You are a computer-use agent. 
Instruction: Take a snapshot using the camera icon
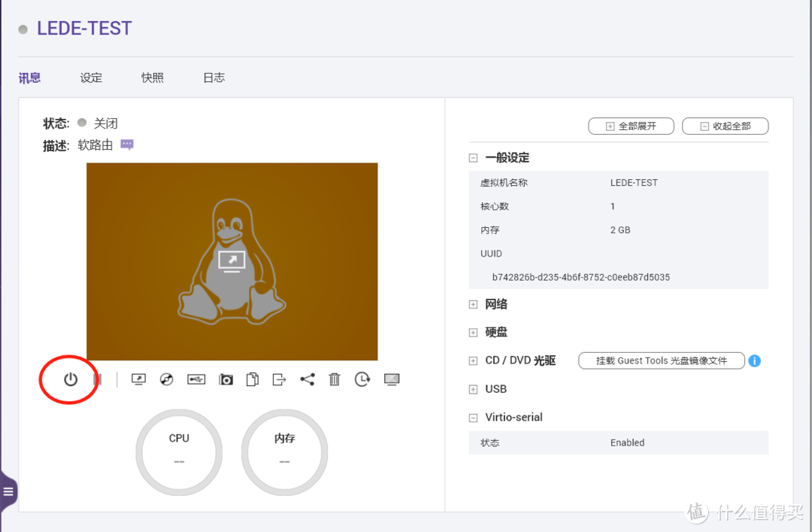click(226, 379)
